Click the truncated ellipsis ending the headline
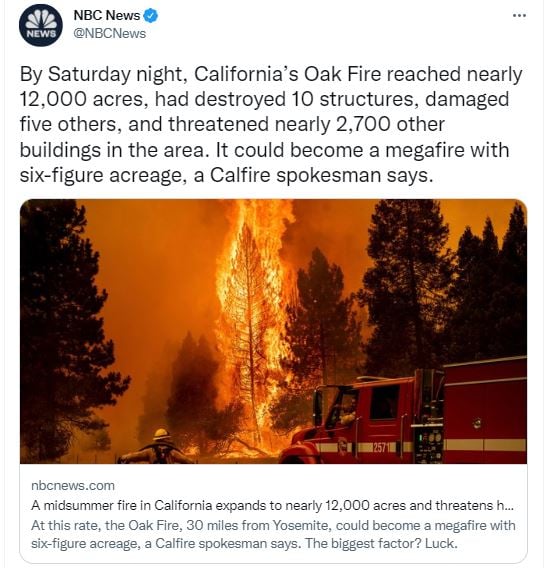The image size is (545, 568). point(508,506)
